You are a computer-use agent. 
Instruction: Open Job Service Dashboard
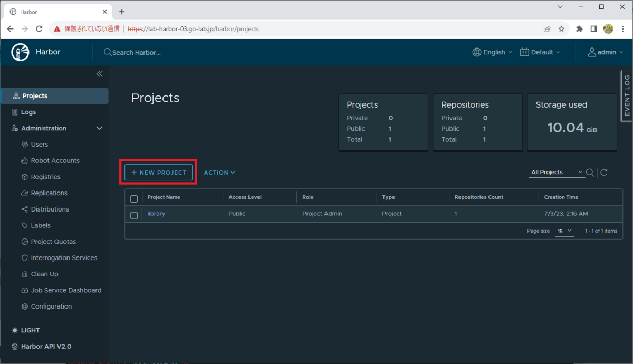[66, 290]
